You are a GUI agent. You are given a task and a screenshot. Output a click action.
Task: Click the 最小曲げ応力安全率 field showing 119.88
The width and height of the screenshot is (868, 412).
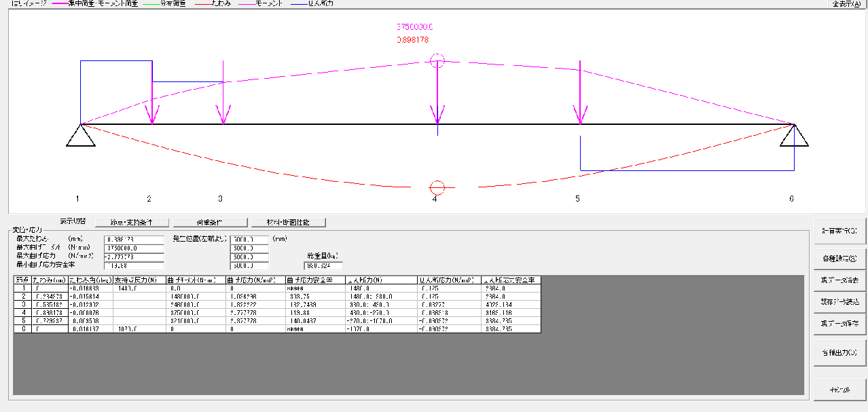pos(134,266)
